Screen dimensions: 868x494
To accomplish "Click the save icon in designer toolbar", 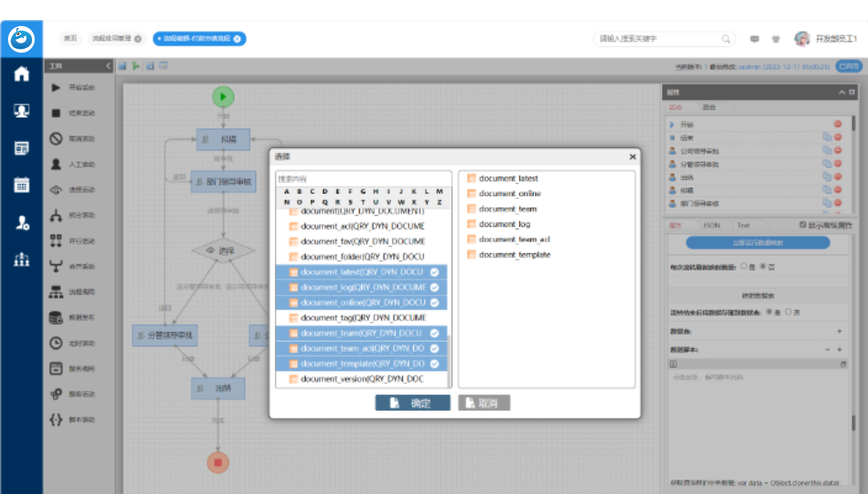I will 123,65.
